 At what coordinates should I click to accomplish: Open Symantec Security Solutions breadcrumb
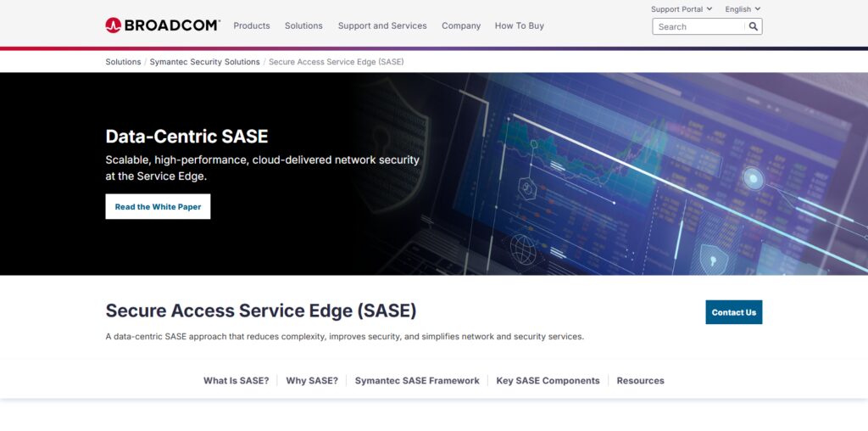point(204,61)
